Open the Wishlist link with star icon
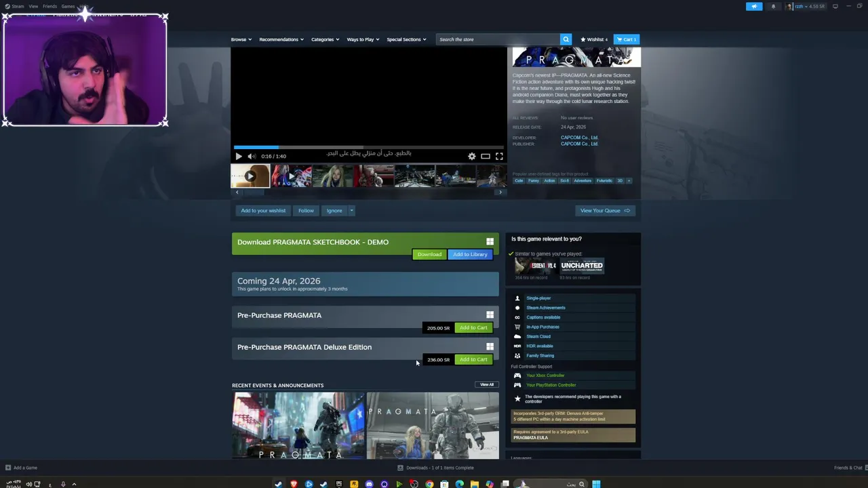This screenshot has height=488, width=868. point(594,39)
